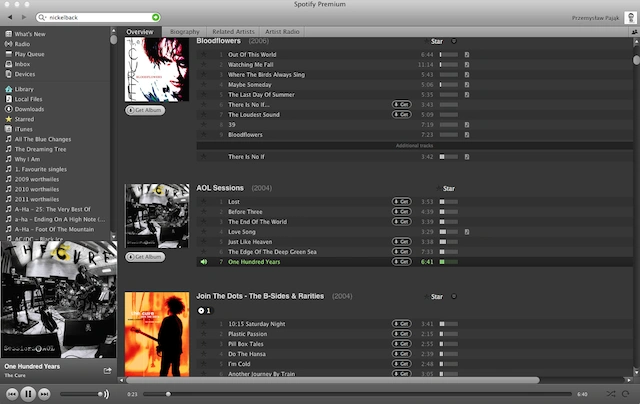Pause the current playback
The image size is (640, 404).
[28, 394]
